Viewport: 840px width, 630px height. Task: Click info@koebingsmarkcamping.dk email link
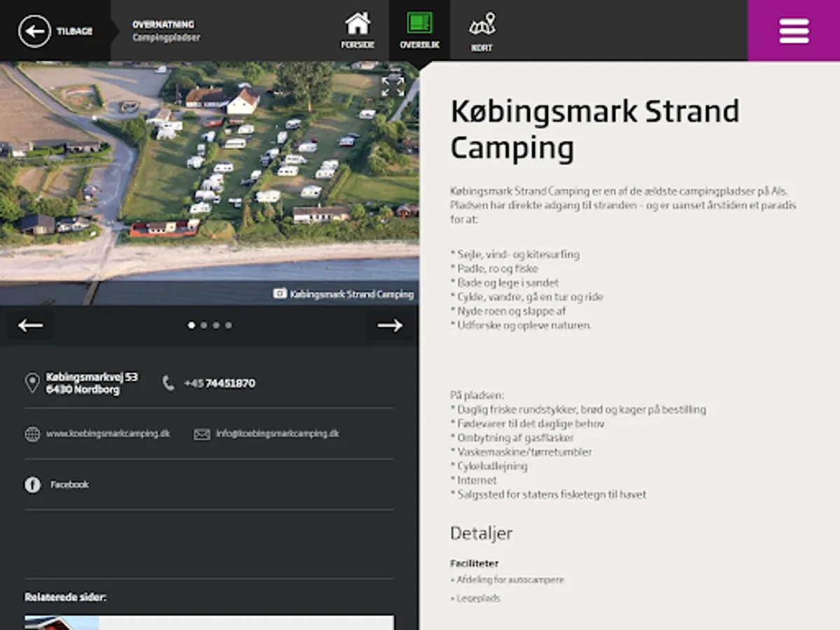277,433
